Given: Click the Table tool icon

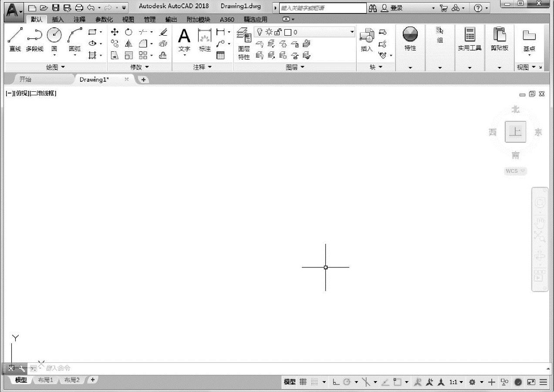Looking at the screenshot, I should [221, 55].
